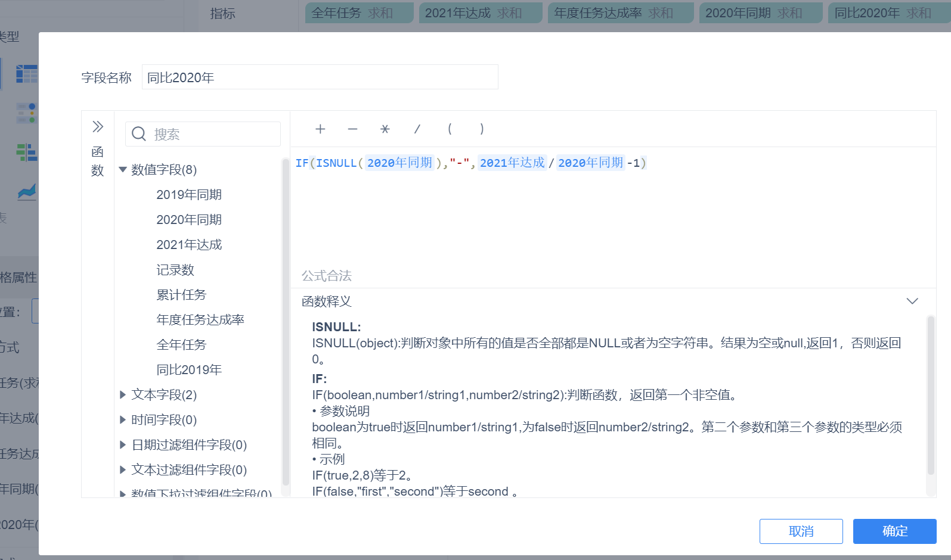Select 2019年同期 field
This screenshot has height=560, width=951.
tap(189, 195)
